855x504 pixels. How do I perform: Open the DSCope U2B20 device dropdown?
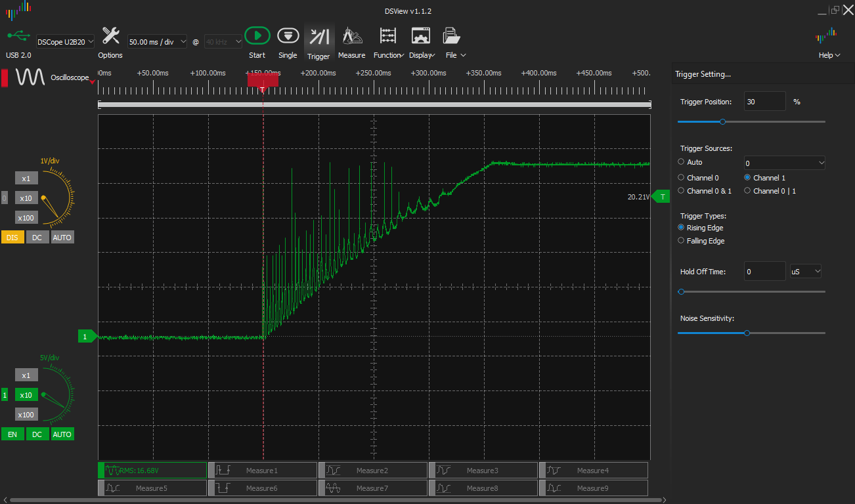(65, 41)
